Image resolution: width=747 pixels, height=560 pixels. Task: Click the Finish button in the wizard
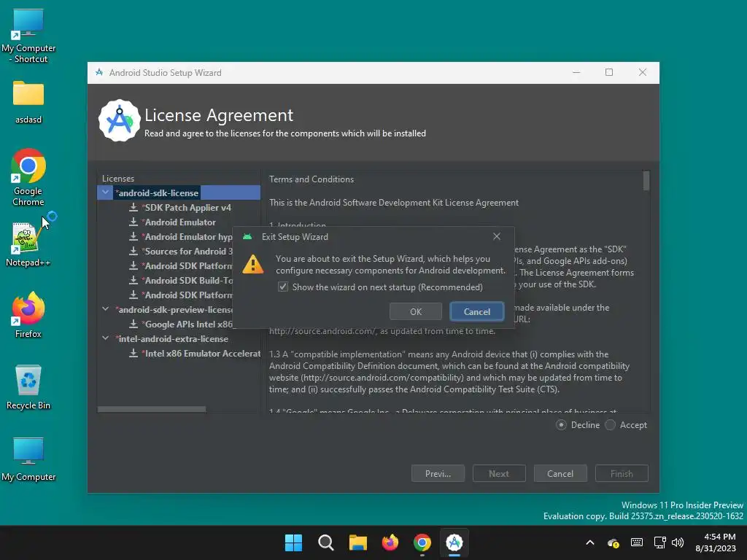pyautogui.click(x=622, y=473)
